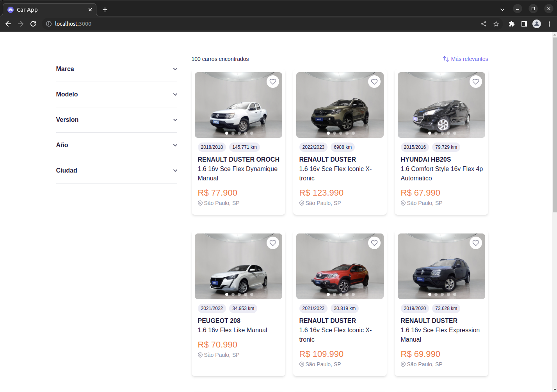Expand the Version filter chevron
Viewport: 557px width, 392px height.
[175, 120]
